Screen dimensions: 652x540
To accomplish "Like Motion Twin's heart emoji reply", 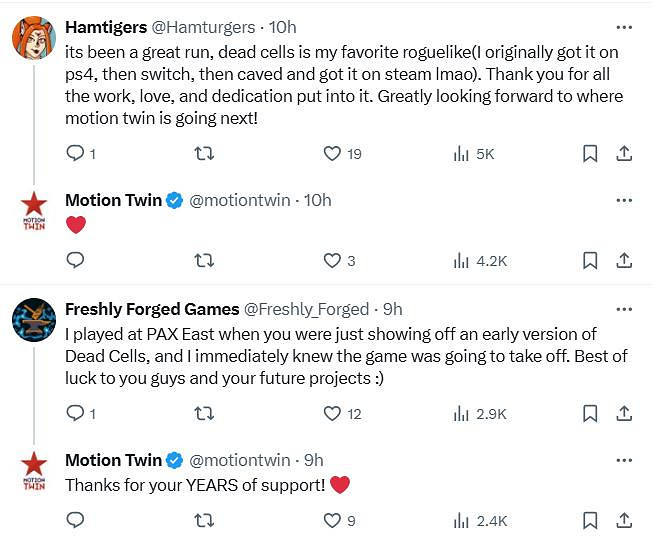I will (x=333, y=261).
